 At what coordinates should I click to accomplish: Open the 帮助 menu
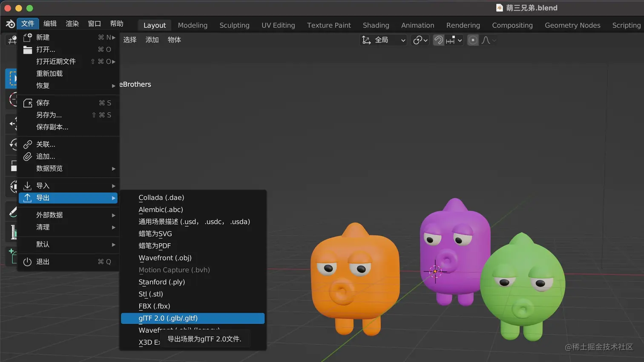click(116, 24)
